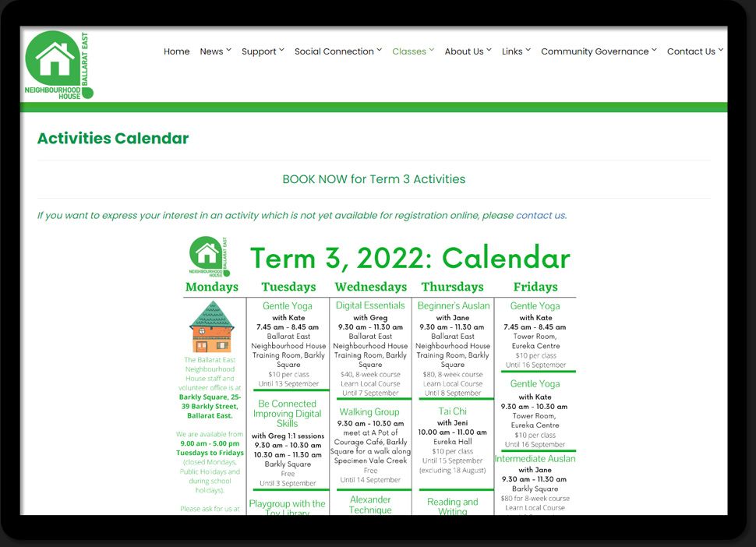Open the Home menu item
The width and height of the screenshot is (756, 547).
[176, 51]
